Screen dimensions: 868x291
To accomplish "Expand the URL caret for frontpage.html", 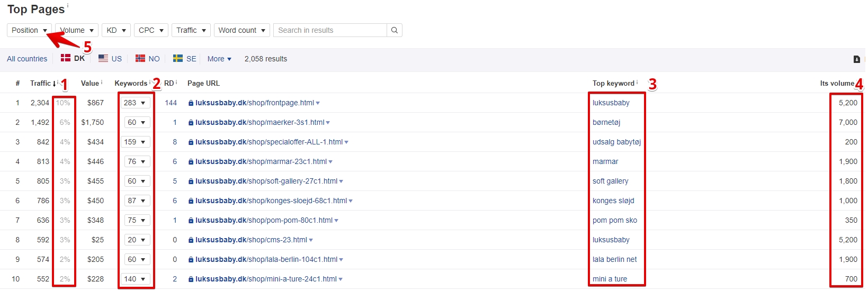I will (318, 103).
